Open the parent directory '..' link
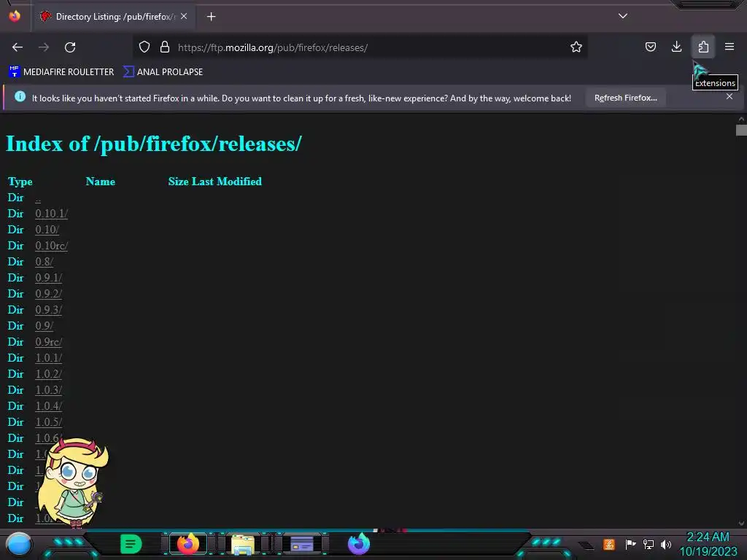 coord(38,198)
